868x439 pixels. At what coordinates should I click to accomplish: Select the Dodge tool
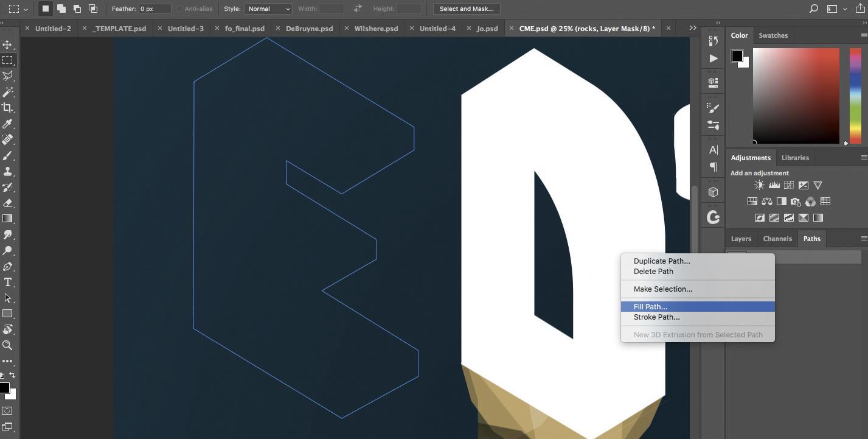[8, 250]
